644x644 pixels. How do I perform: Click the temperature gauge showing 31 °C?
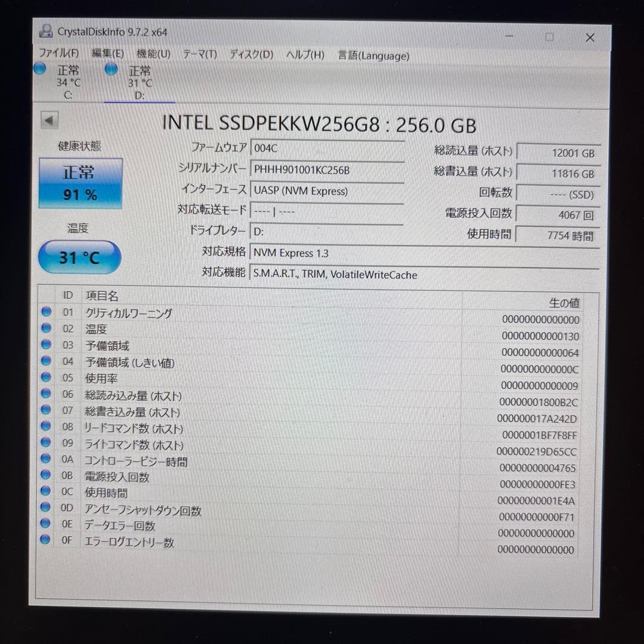79,257
